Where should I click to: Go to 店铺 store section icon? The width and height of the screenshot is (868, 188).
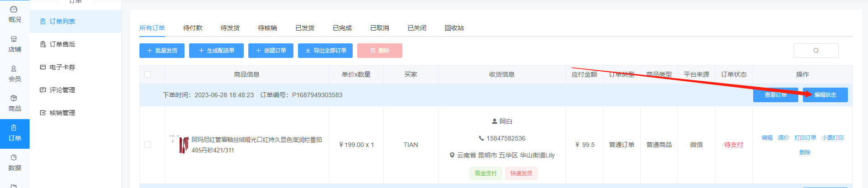click(15, 44)
